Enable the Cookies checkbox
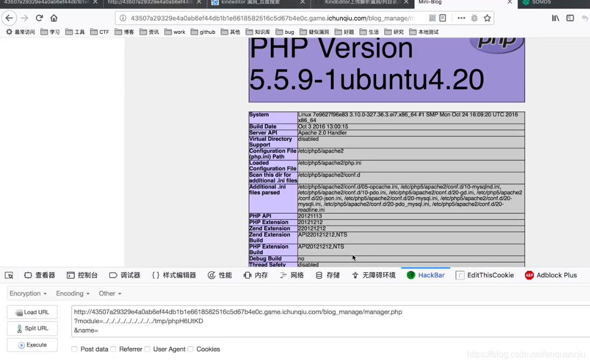The image size is (590, 364). click(x=190, y=349)
